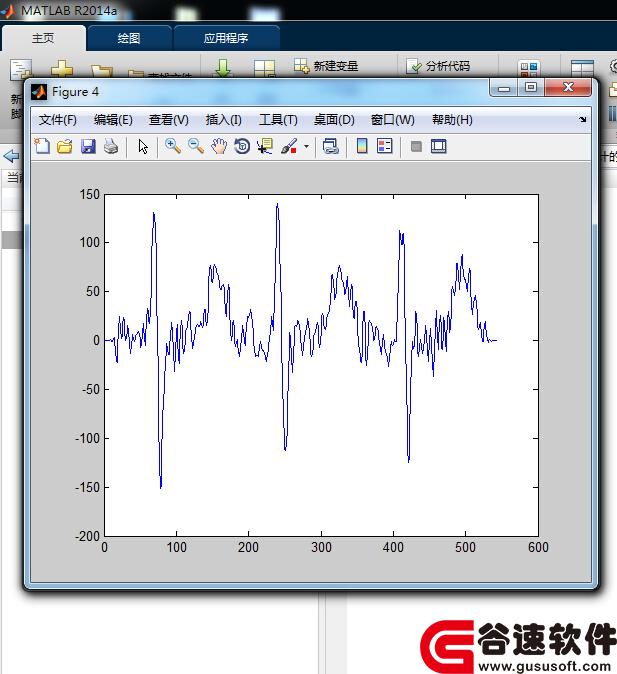Minimize the Figure 4 window
This screenshot has height=674, width=617.
pyautogui.click(x=504, y=88)
